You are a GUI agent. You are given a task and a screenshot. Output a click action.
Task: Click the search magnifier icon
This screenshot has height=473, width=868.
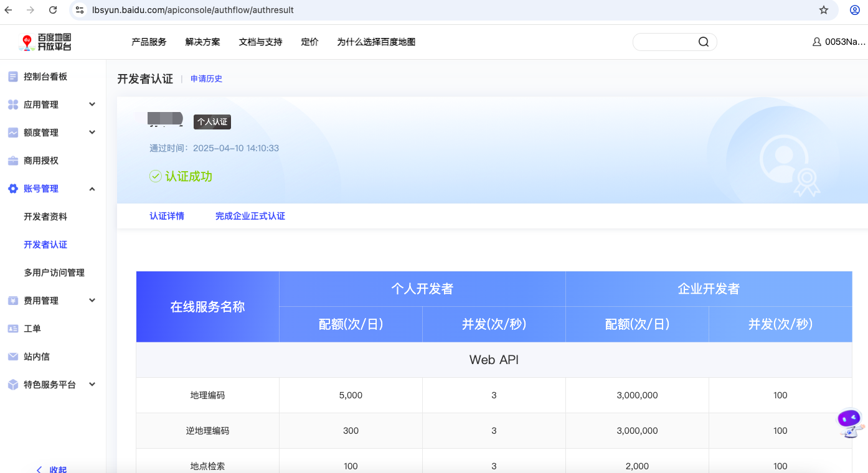pos(704,42)
